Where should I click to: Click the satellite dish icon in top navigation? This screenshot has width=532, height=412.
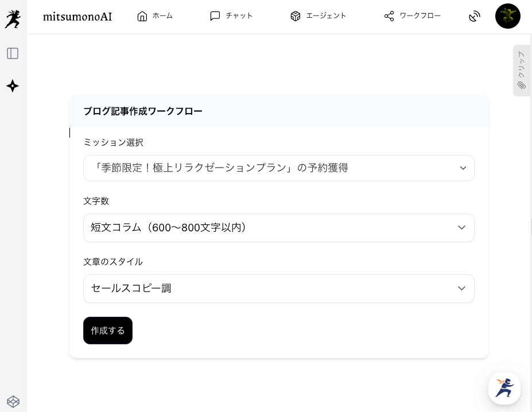click(x=474, y=16)
